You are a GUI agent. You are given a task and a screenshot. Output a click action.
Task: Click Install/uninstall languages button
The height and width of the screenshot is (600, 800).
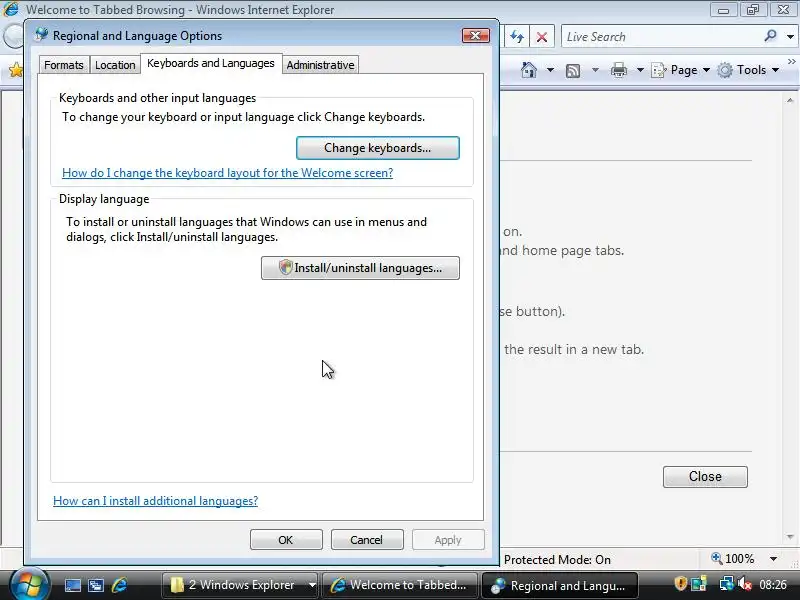[x=360, y=268]
